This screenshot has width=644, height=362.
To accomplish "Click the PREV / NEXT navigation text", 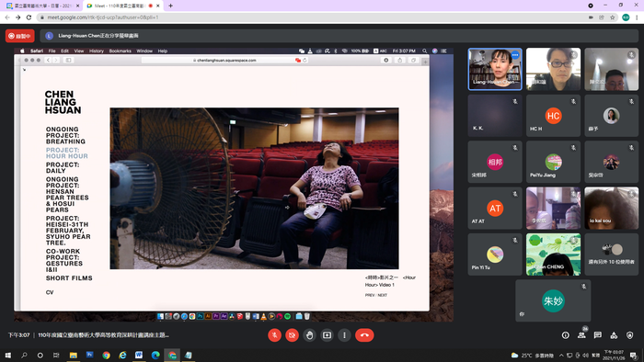I will (x=375, y=295).
